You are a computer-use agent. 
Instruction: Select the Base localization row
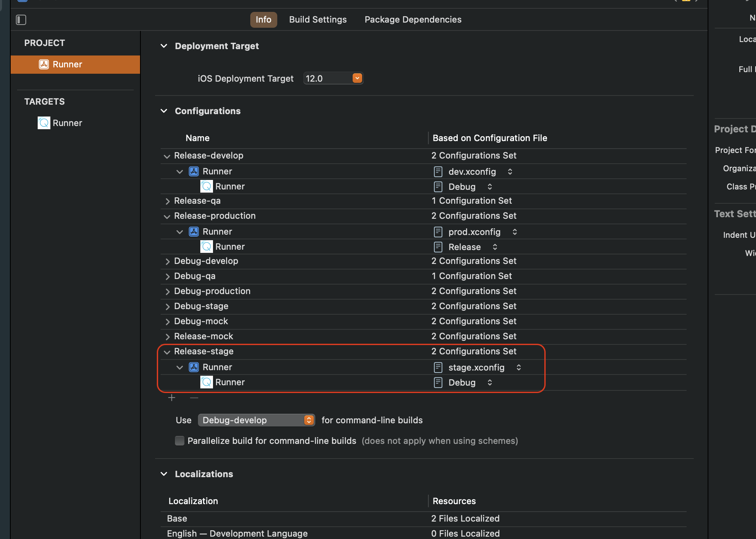tap(177, 518)
